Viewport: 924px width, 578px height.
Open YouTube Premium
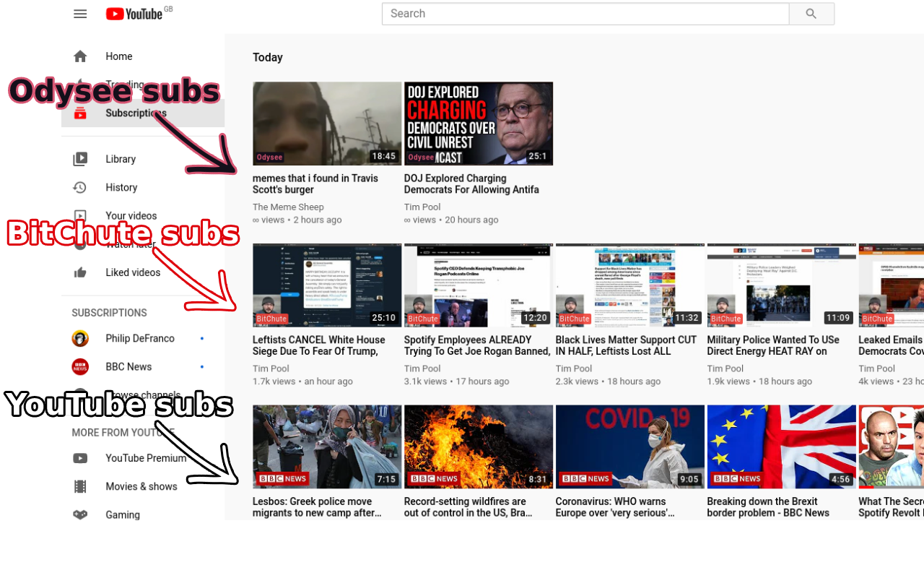click(144, 458)
